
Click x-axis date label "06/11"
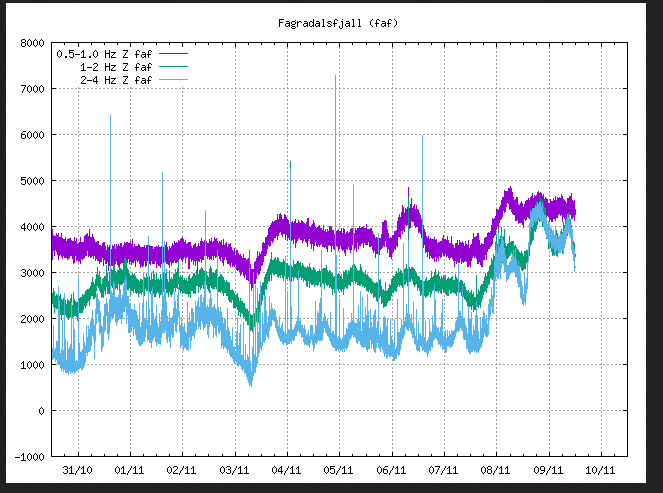coord(391,470)
